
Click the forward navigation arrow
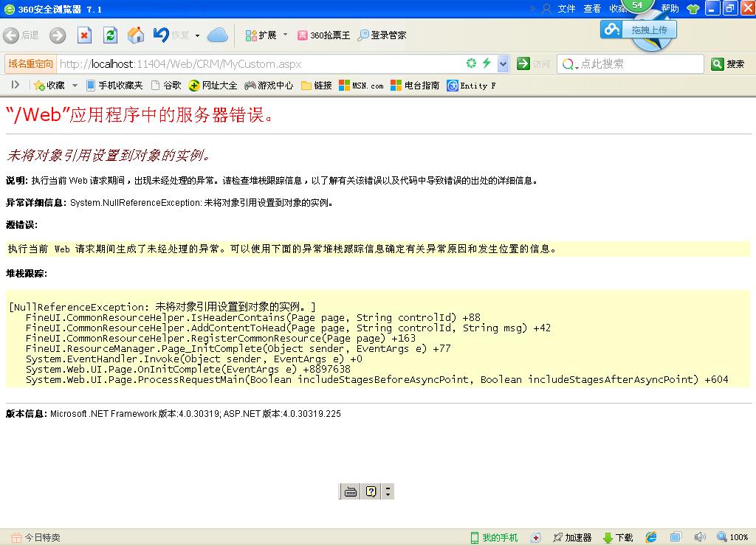[x=58, y=35]
